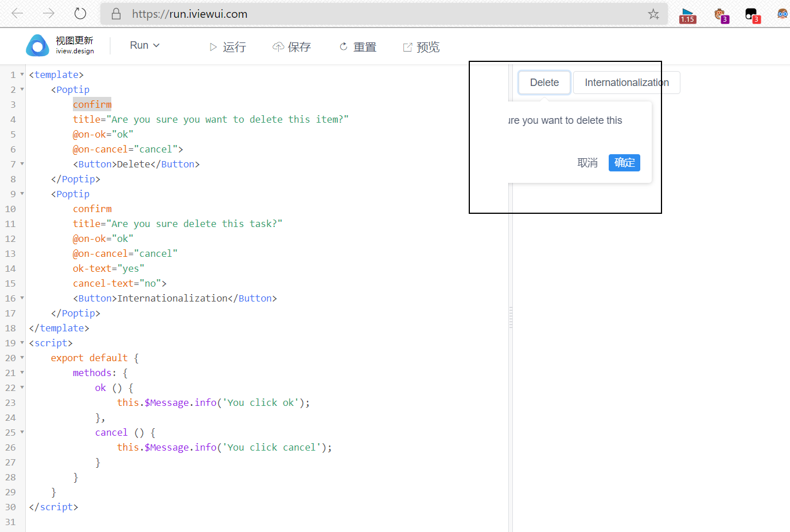The width and height of the screenshot is (790, 532).
Task: Click line number 31 in gutter
Action: point(10,522)
